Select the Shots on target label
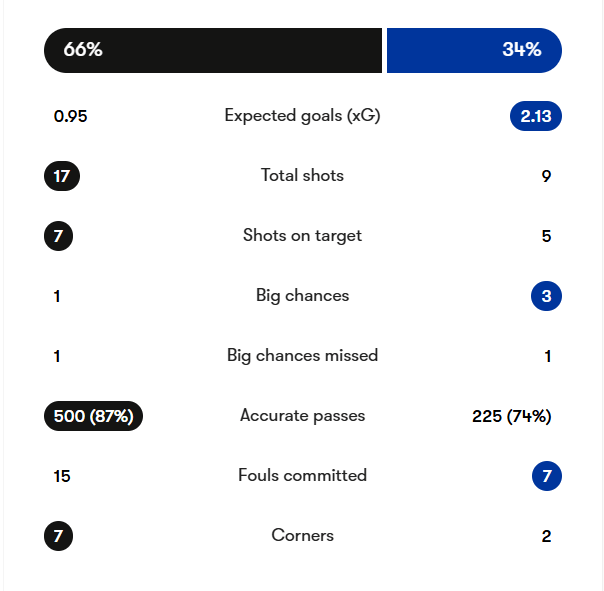Screen dimensions: 604x591 (x=302, y=236)
